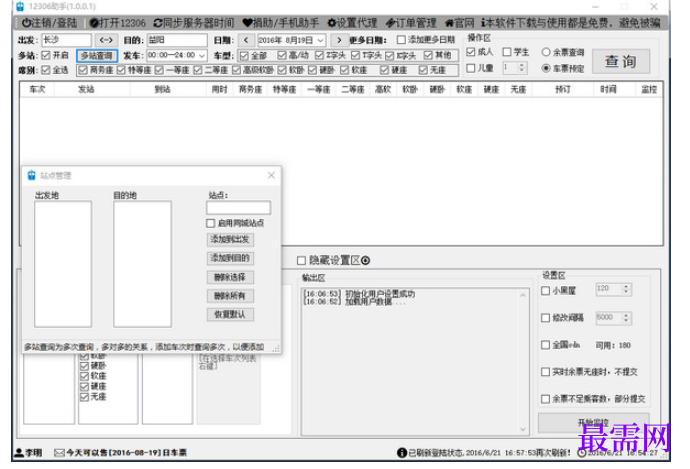Click the info notice about free software
This screenshot has height=469, width=690.
(571, 23)
